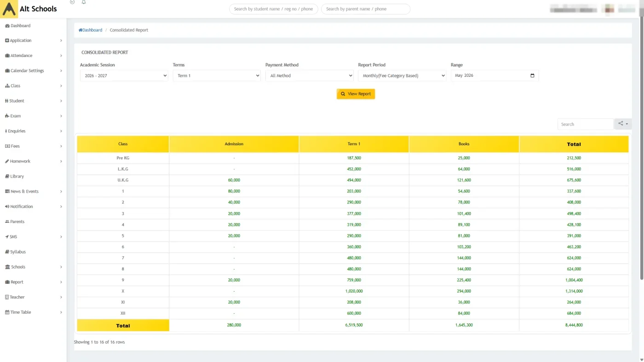Click the Schools building icon in sidebar

coord(7,267)
